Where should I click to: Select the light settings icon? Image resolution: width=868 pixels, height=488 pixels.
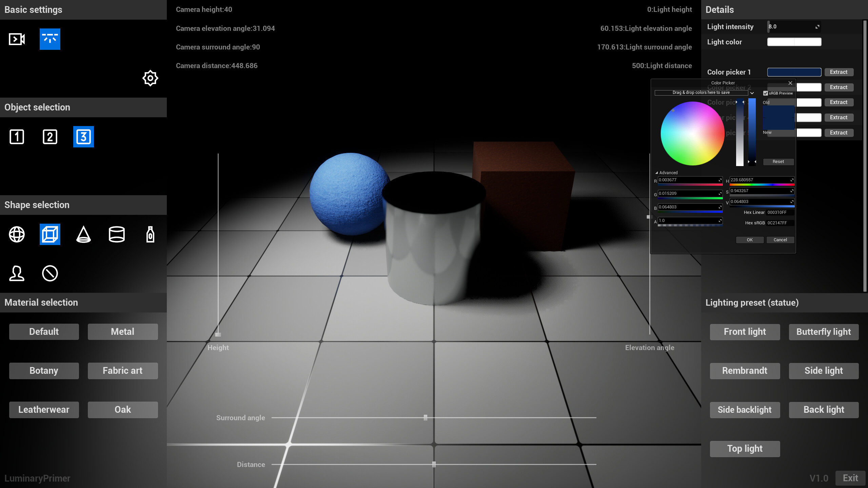click(50, 39)
